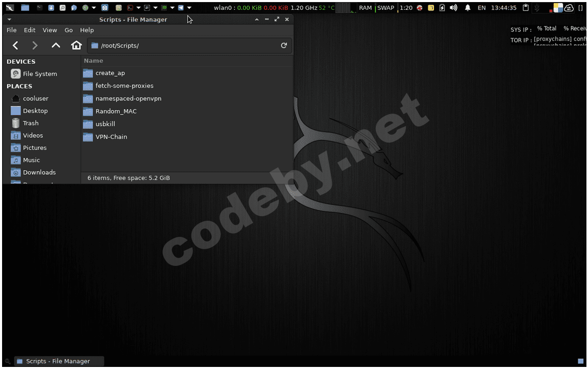Screen dimensions: 588x369
Task: Open Downloads in the sidebar
Action: (33, 173)
